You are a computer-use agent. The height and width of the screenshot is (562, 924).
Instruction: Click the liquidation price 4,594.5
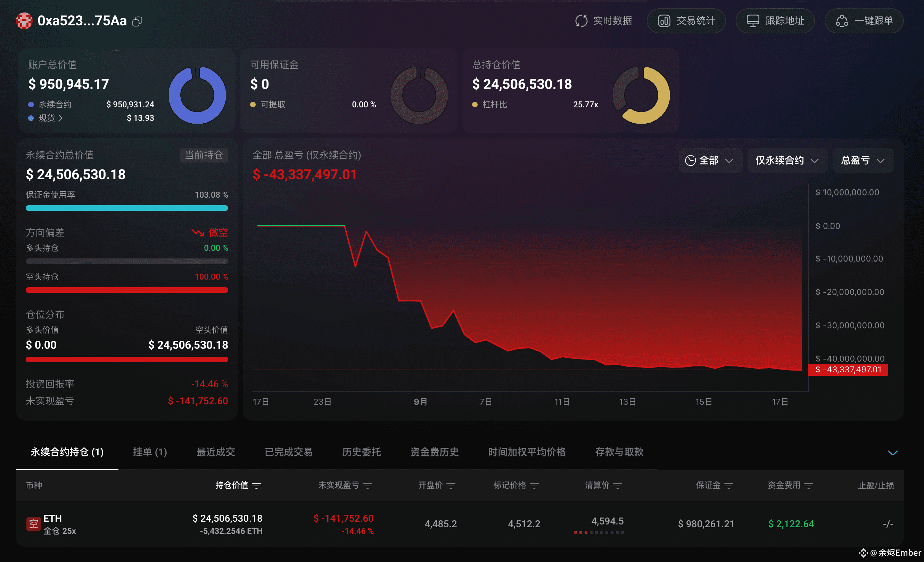pos(607,521)
